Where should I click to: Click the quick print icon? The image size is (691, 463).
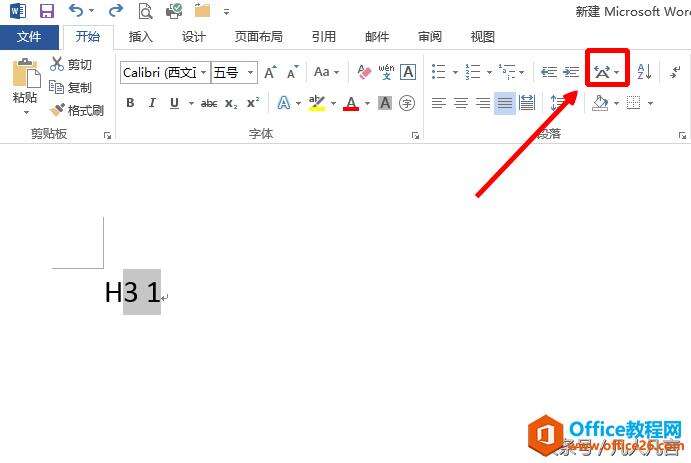coord(174,11)
